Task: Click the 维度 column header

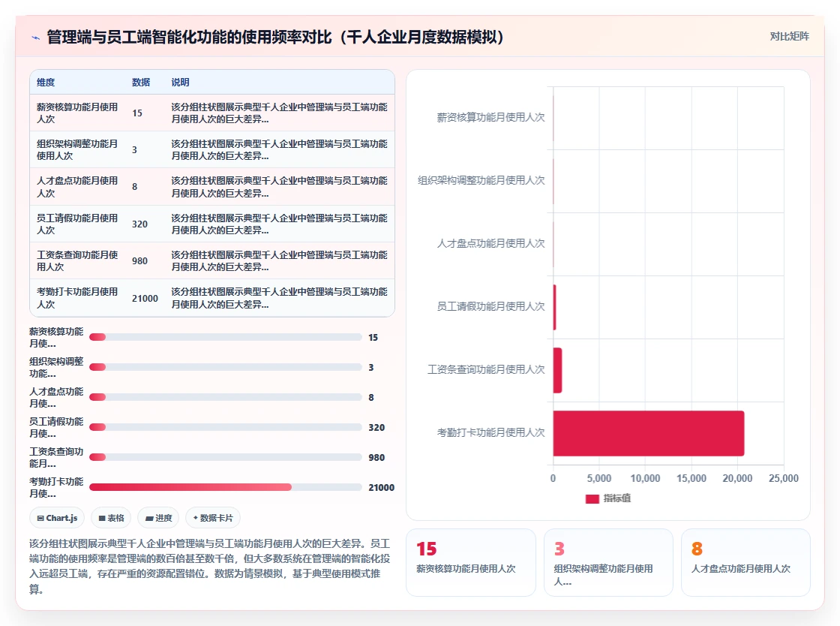Action: pyautogui.click(x=46, y=82)
